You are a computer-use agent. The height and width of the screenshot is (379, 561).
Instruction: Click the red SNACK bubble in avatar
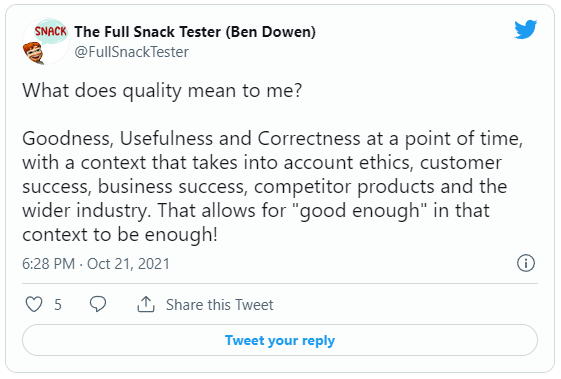tap(51, 31)
